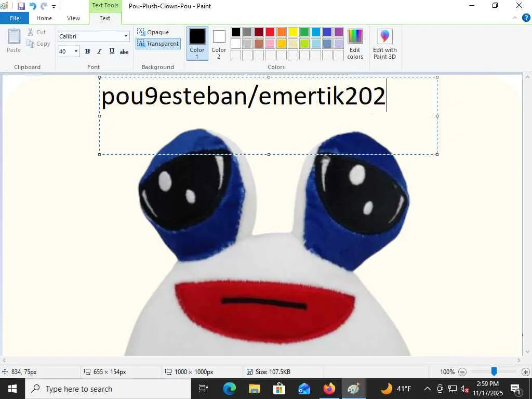Click vertical scrollbar down arrow
Viewport: 532px width, 399px height.
(527, 352)
